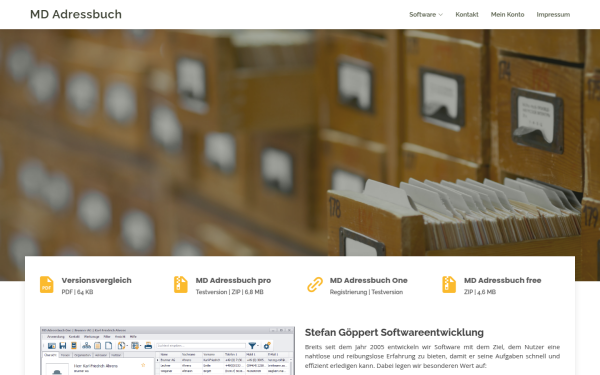Open the Versionsvergleich link

96,280
